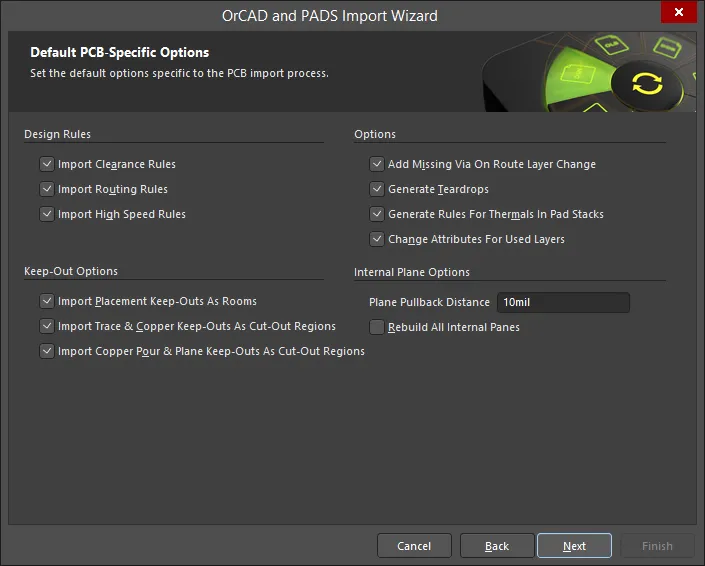This screenshot has height=566, width=705.
Task: Toggle Add Missing Via On Route Layer Change
Action: point(377,164)
